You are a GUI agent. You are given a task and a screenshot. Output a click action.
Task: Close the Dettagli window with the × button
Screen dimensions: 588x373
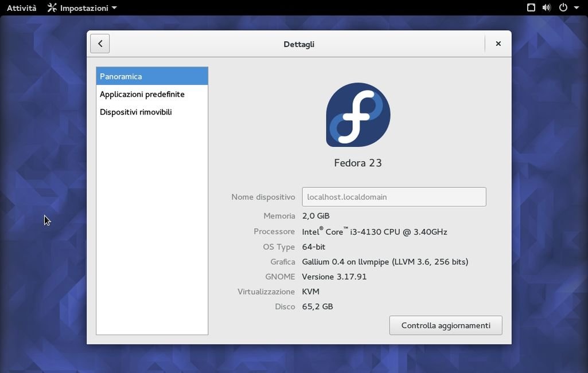pos(498,44)
